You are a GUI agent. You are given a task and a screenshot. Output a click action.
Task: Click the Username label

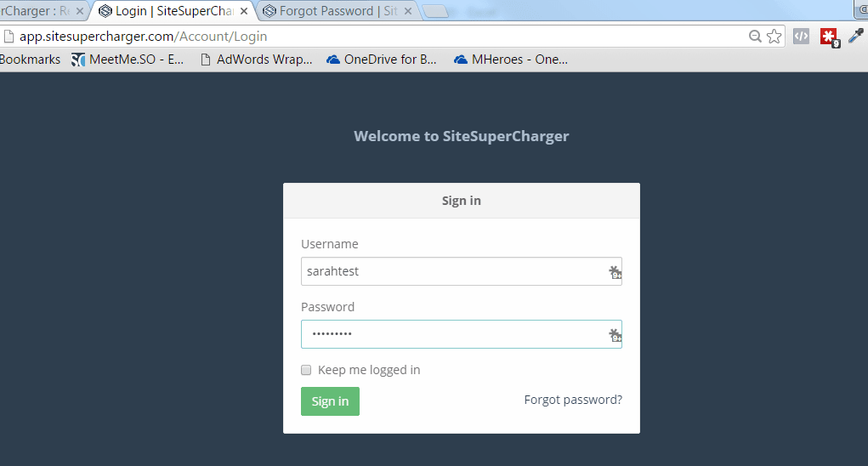329,244
